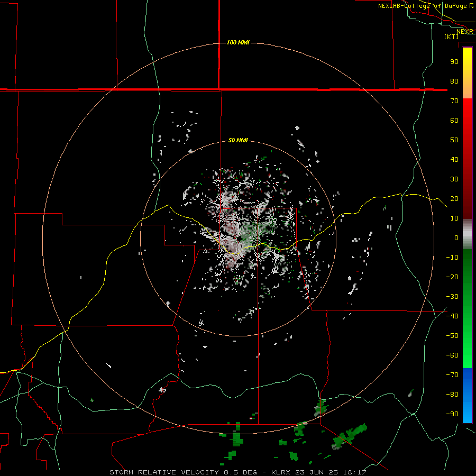
Task: Click the 50 value on the velocity scale
Action: [454, 140]
